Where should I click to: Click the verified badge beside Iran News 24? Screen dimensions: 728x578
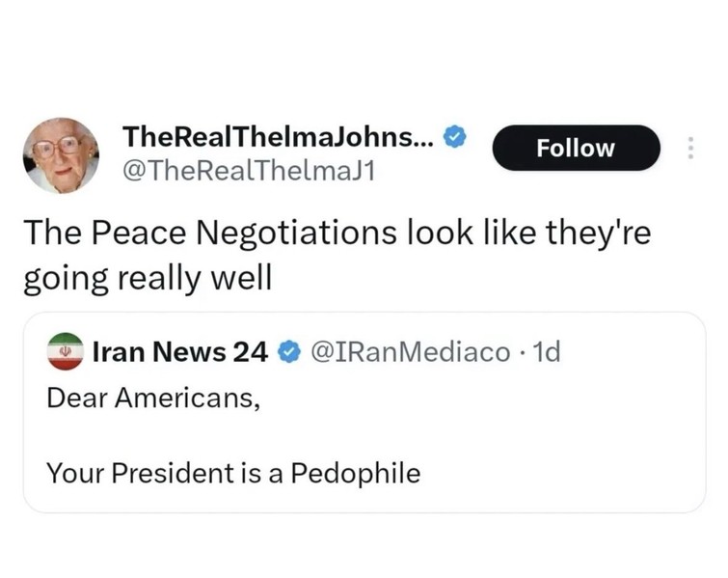[287, 352]
